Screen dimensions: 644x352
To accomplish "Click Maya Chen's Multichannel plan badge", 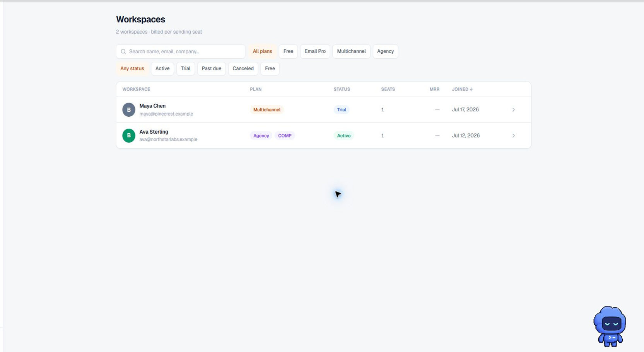I will click(x=267, y=110).
